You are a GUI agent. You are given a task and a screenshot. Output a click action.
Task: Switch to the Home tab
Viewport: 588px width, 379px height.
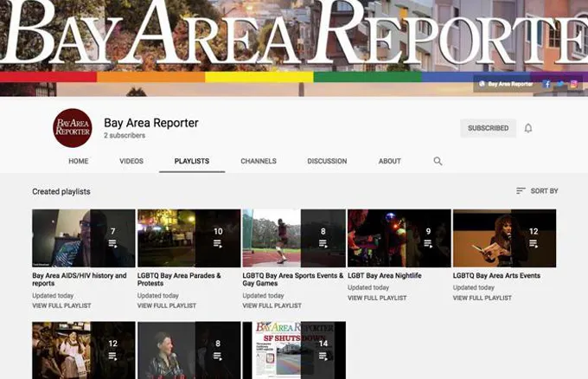tap(79, 161)
